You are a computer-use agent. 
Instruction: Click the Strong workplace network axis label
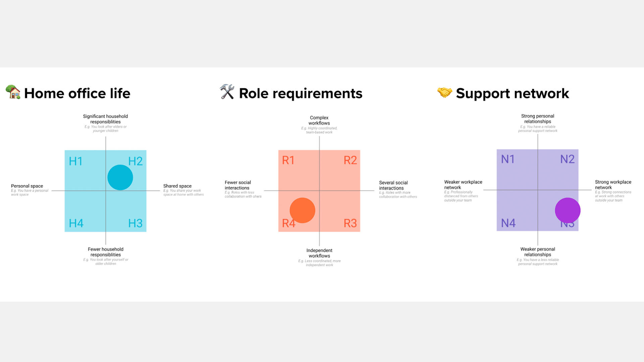pyautogui.click(x=613, y=185)
